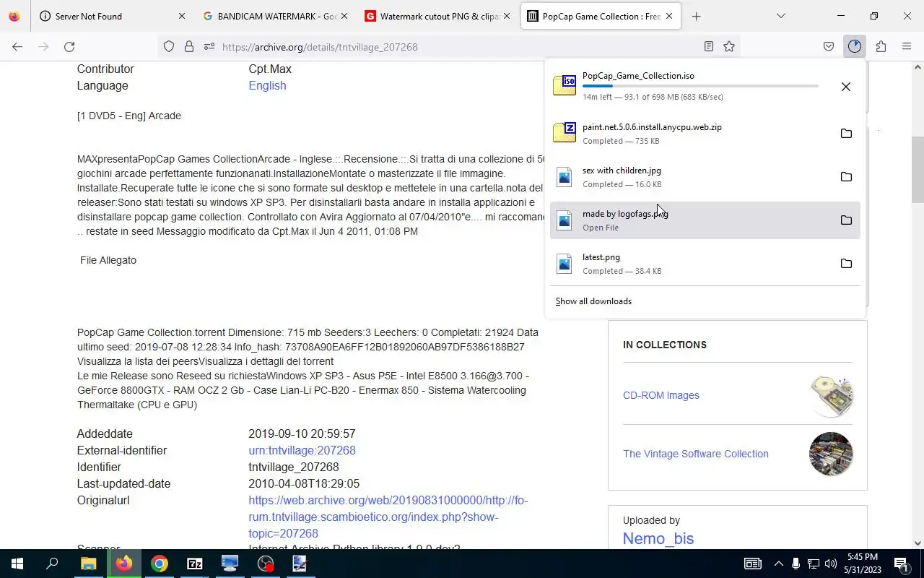Open the urn:tntvillage:207268 link
924x578 pixels.
point(302,450)
